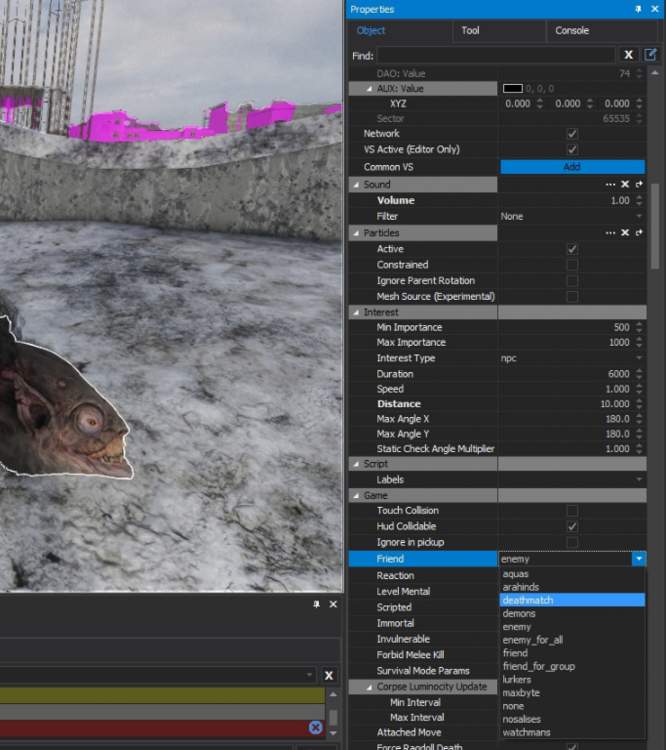Viewport: 666px width, 750px height.
Task: Open the Interest Type dropdown
Action: (x=639, y=358)
